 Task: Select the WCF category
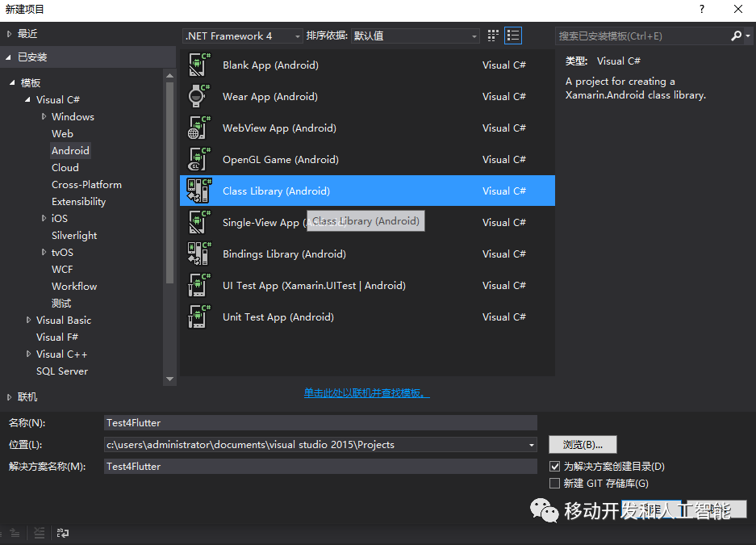(x=62, y=269)
